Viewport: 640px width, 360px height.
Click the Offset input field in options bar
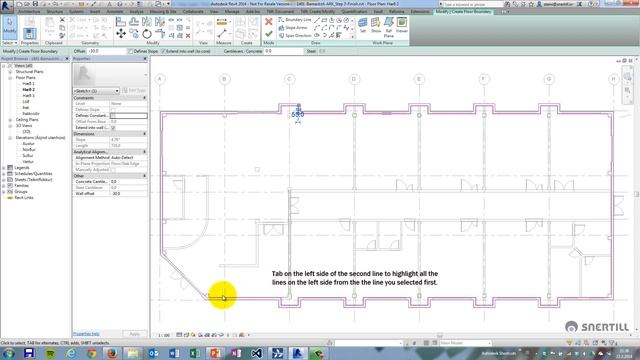coord(106,51)
